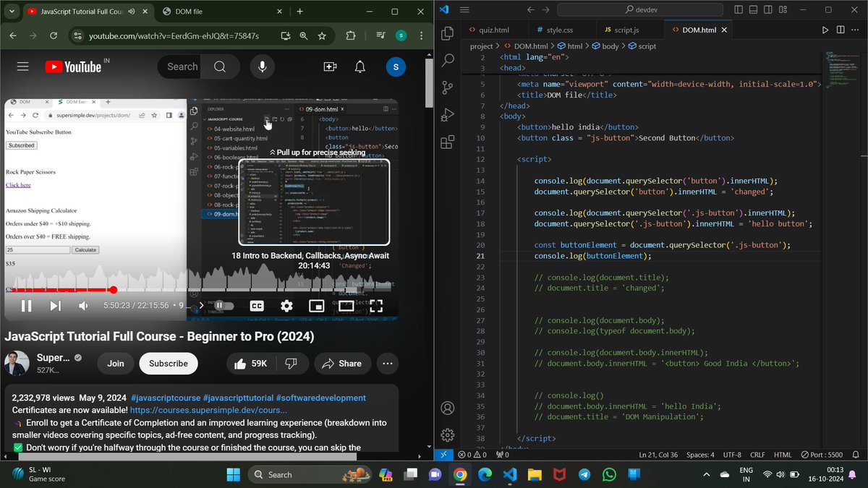Change CRLF end of line sequence
Viewport: 868px width, 488px height.
[757, 455]
